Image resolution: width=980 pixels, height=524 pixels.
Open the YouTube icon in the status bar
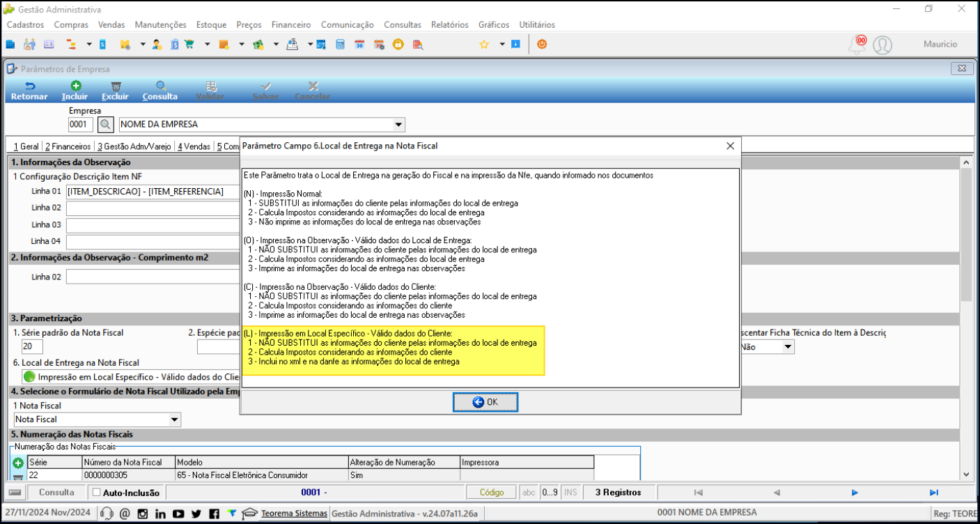[178, 514]
